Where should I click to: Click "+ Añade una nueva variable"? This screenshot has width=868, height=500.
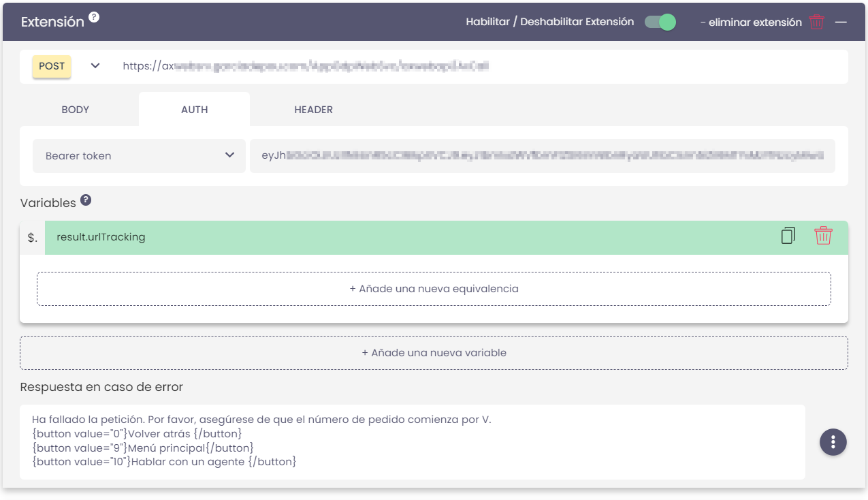point(434,353)
